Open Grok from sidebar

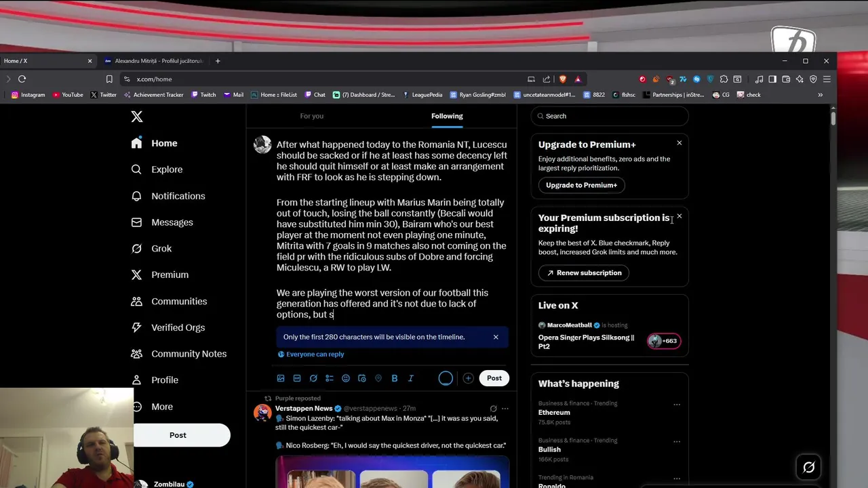coord(152,249)
